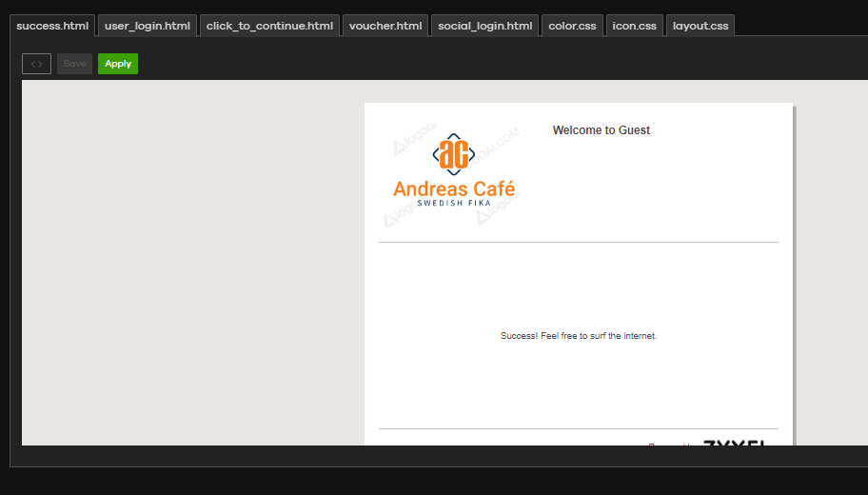The image size is (868, 495).
Task: Click the divider line below the logo
Action: point(579,243)
